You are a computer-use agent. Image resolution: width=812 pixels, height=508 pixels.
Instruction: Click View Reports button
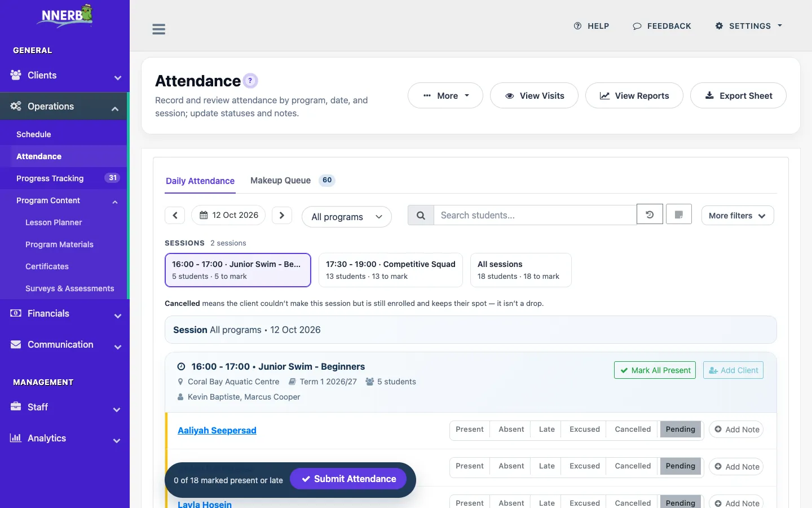pyautogui.click(x=634, y=96)
